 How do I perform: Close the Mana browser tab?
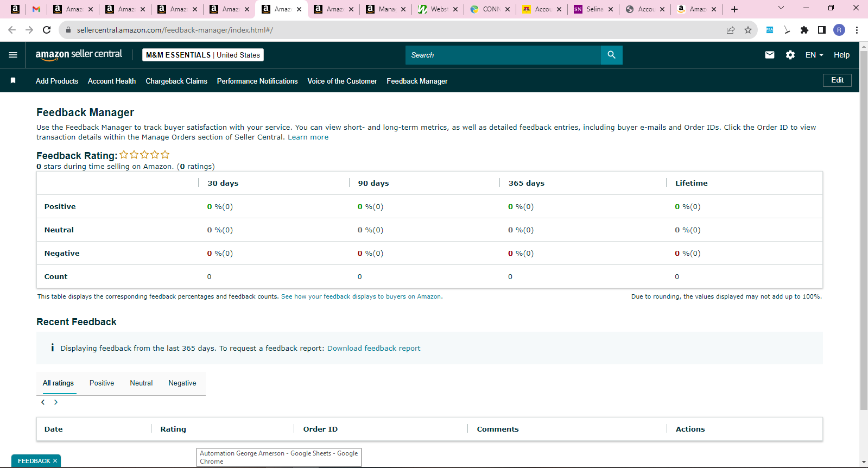click(403, 9)
